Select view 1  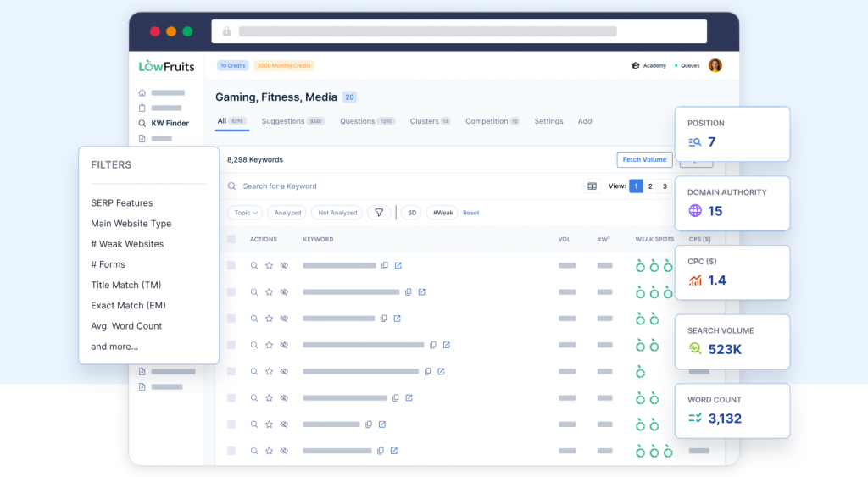(636, 186)
